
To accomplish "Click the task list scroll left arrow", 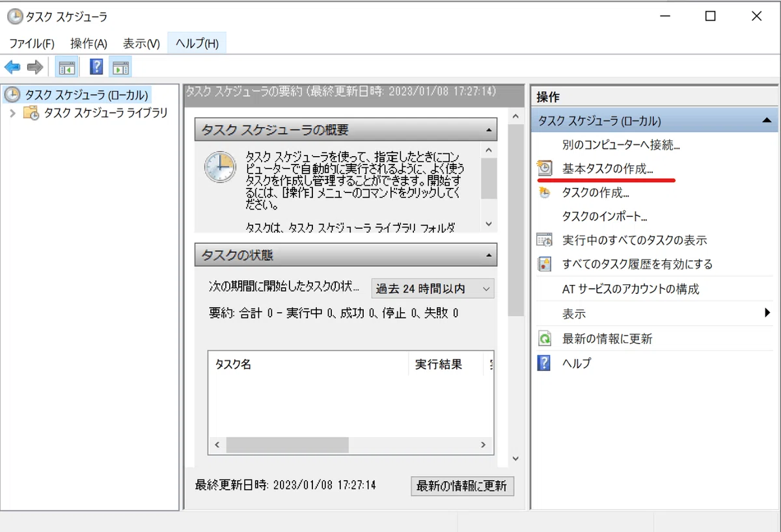I will point(217,446).
